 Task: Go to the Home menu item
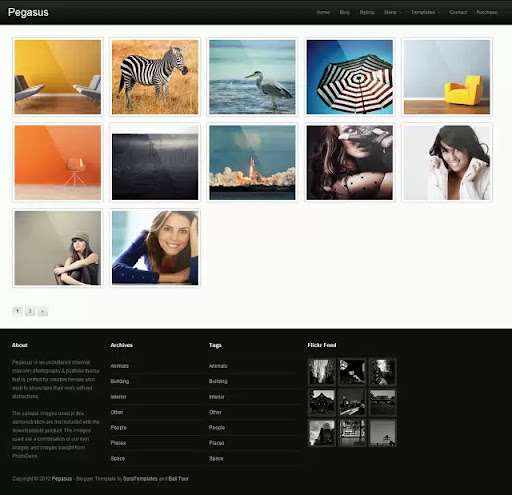pyautogui.click(x=323, y=12)
